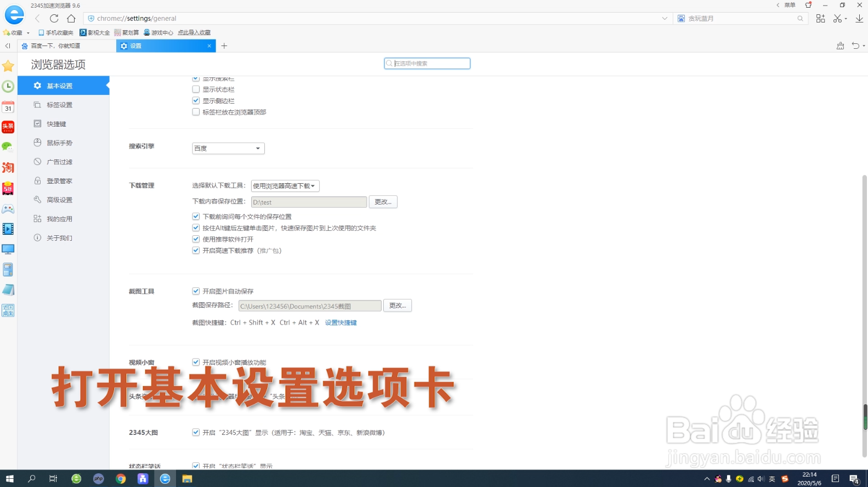
Task: Click 点此导入收藏 link
Action: pos(194,33)
